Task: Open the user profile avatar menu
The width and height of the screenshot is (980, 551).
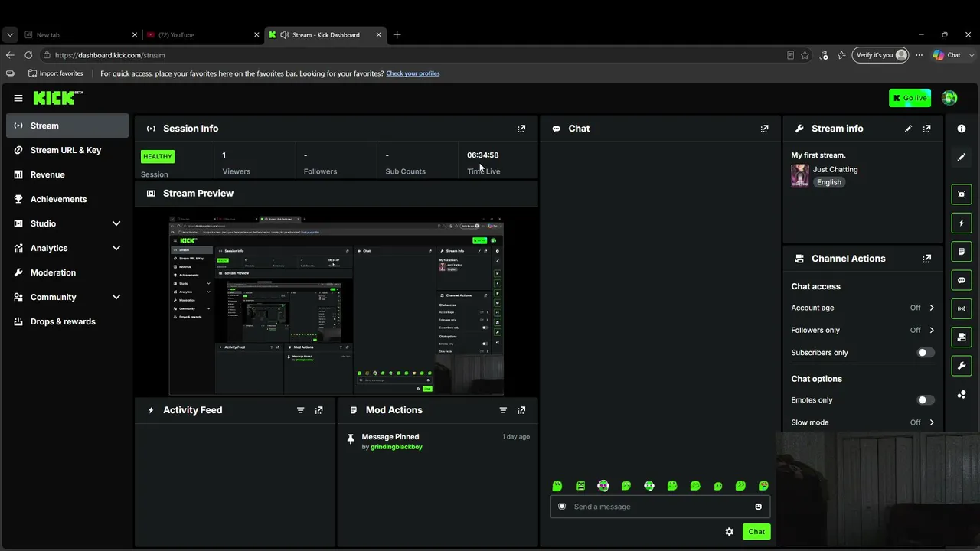Action: [x=949, y=98]
